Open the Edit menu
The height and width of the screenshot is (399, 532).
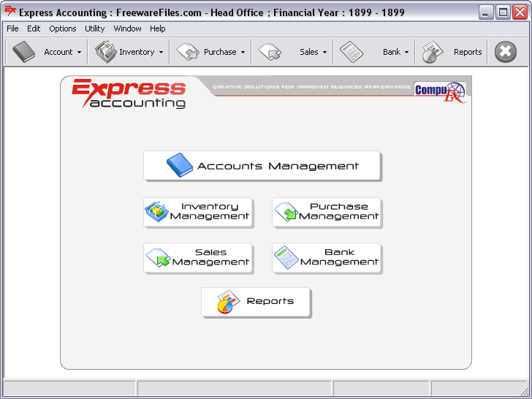[34, 28]
